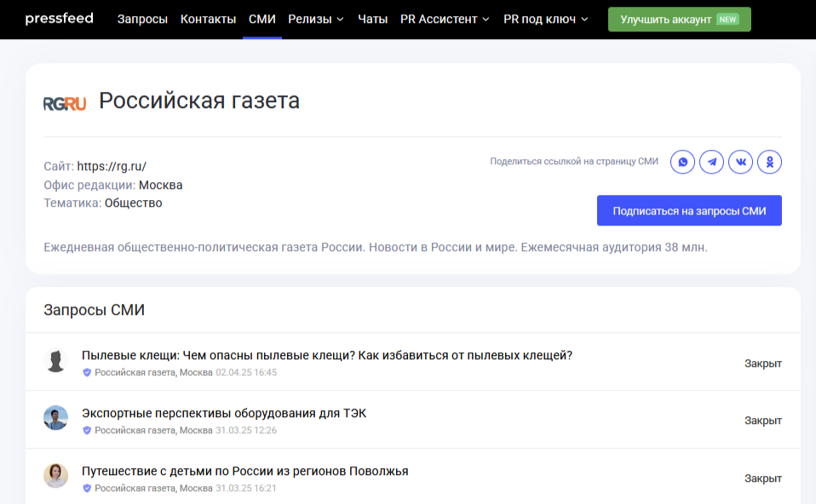Viewport: 816px width, 504px height.
Task: Share the page link via WhatsApp icon
Action: (682, 162)
